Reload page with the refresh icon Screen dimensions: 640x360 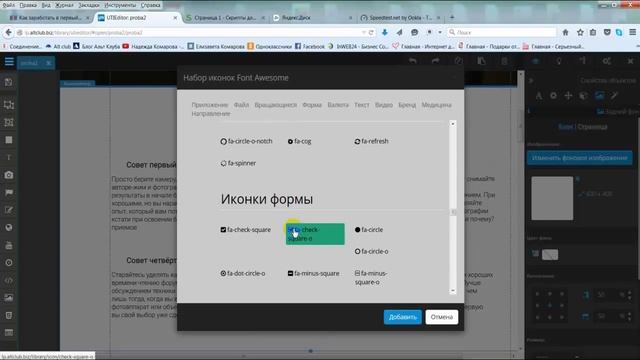(371, 32)
